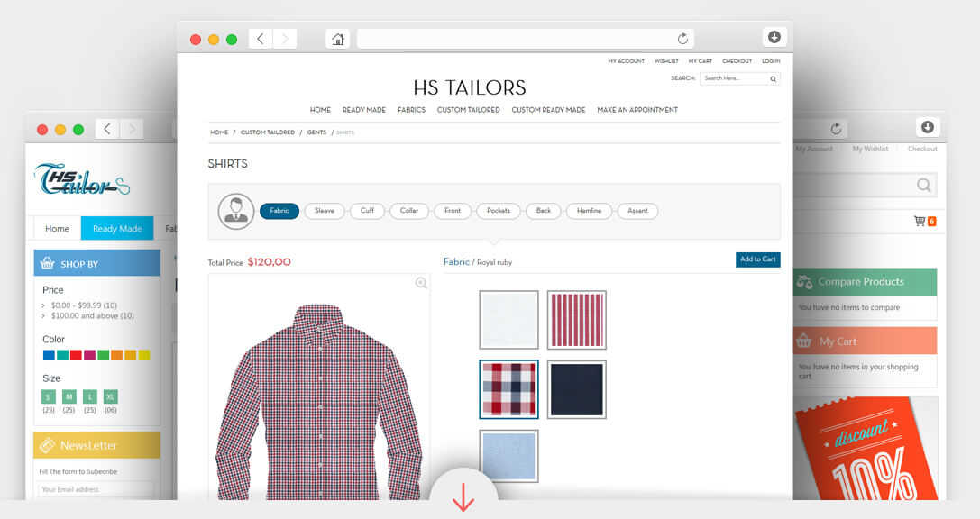The height and width of the screenshot is (519, 980).
Task: Filter price $0.00 - $99.99 in left window
Action: [84, 305]
